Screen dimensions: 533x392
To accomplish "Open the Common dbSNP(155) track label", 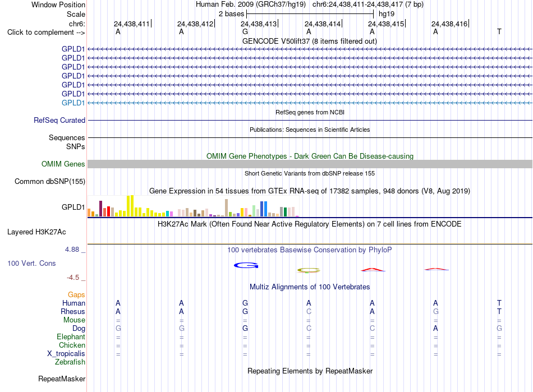I will point(49,181).
